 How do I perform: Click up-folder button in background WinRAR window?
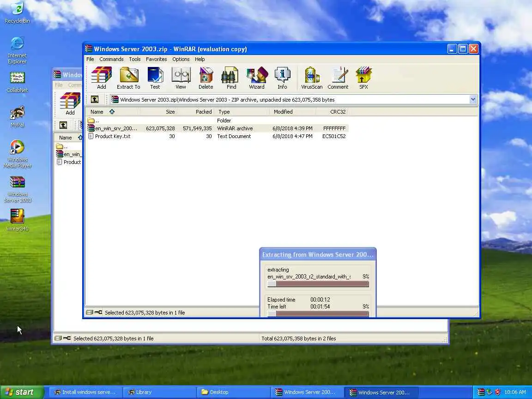click(x=63, y=125)
